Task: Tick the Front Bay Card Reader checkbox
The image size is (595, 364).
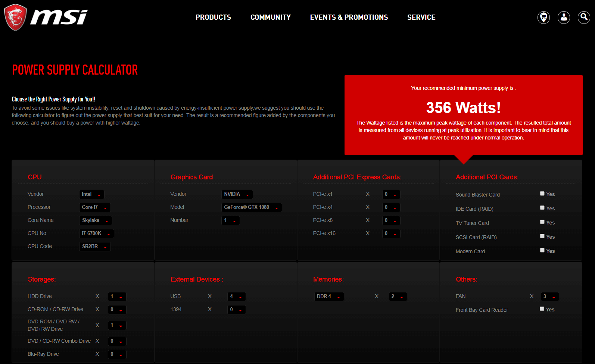Action: coord(542,309)
